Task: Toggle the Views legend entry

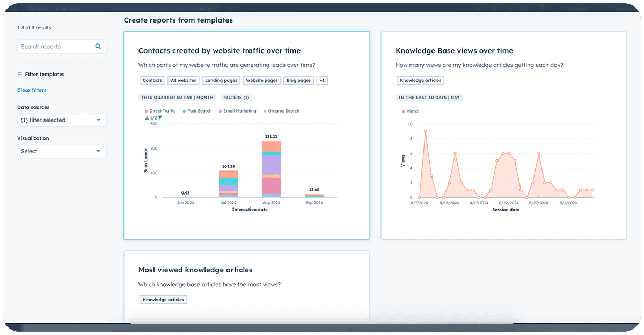Action: tap(410, 111)
